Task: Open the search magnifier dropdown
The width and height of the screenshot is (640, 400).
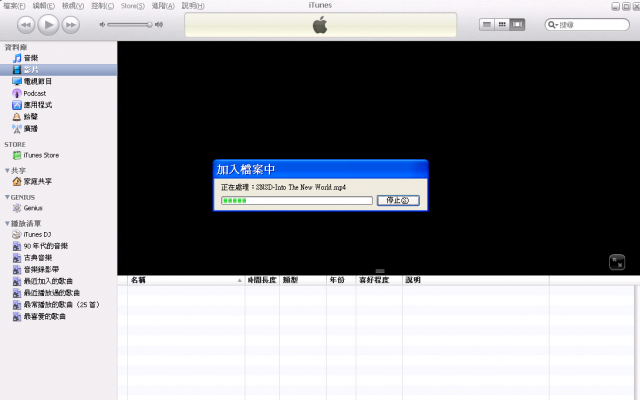Action: 553,25
